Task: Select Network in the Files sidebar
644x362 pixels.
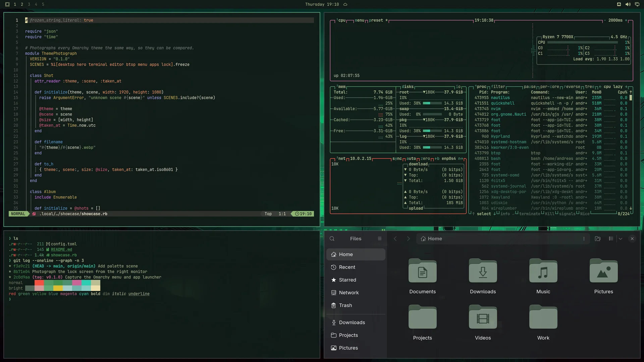Action: click(356, 293)
